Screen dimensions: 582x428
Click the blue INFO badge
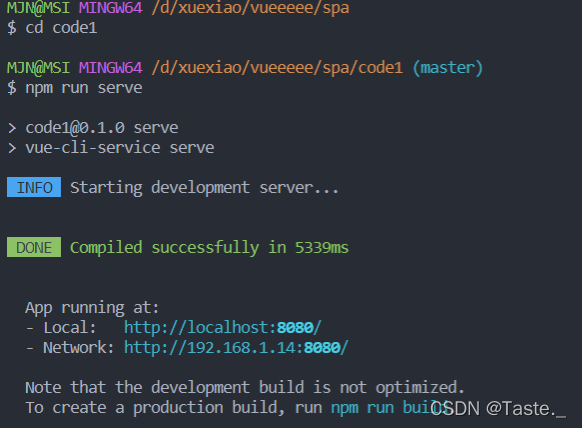[34, 187]
